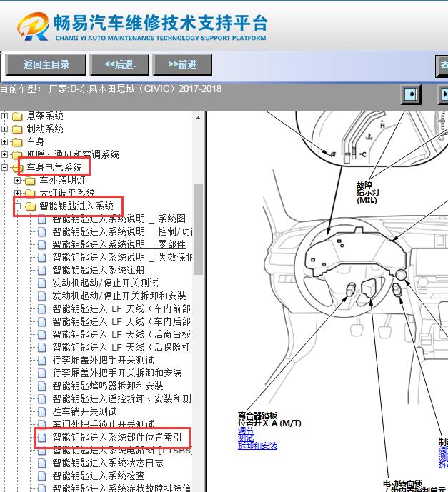Open 智能钥匙进入系统说明 _ 失效保护 page
Viewport: 448px width, 492px height.
(x=122, y=257)
